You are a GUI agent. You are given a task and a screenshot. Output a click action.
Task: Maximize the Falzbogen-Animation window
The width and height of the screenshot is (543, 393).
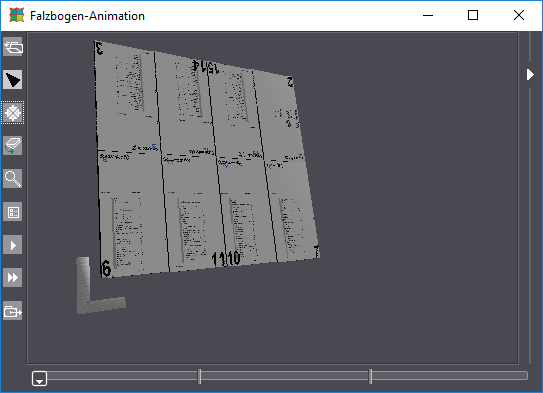point(473,15)
